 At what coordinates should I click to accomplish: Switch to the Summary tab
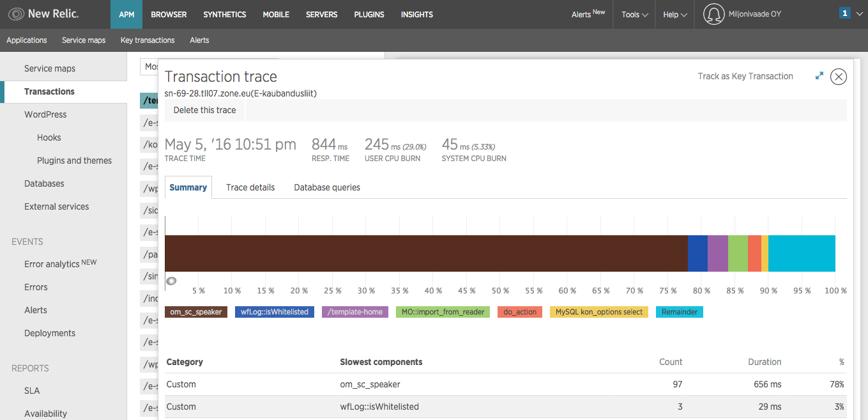pyautogui.click(x=188, y=187)
